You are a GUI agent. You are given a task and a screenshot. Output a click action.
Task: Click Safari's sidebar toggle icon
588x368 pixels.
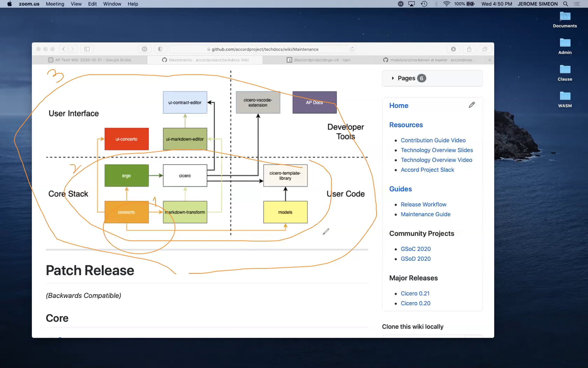click(x=87, y=49)
